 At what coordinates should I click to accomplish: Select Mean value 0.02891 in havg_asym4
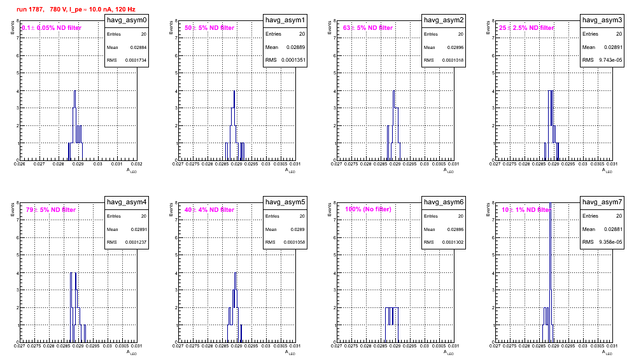point(139,229)
